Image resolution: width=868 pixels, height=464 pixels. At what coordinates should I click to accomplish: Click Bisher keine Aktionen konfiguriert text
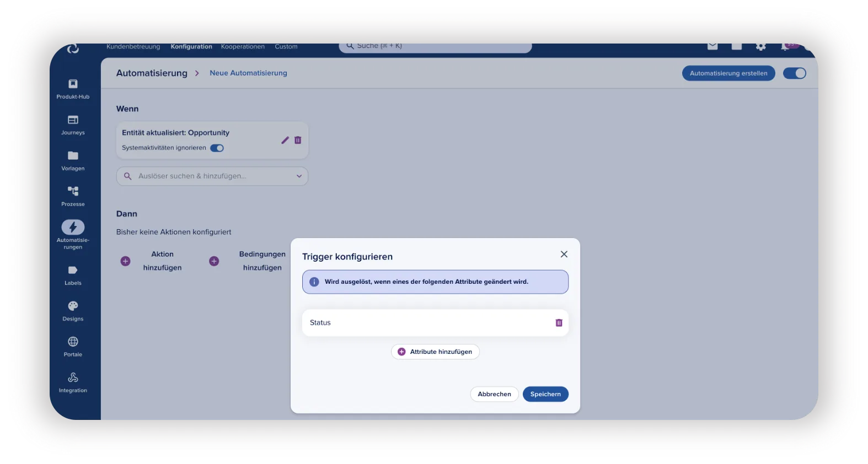pos(174,232)
